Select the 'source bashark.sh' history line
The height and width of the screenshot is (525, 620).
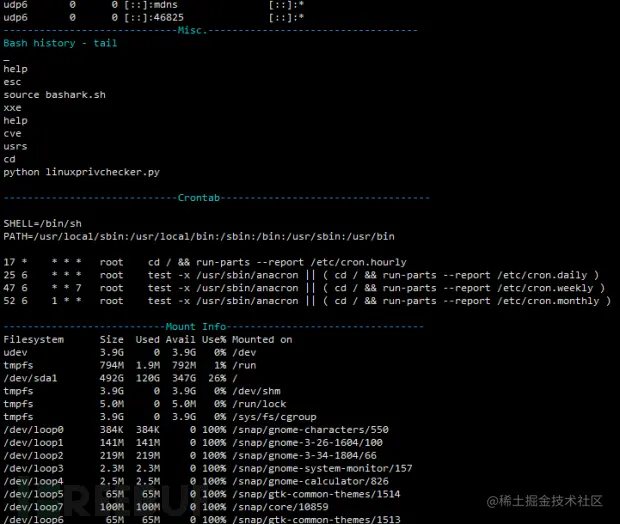pyautogui.click(x=55, y=95)
